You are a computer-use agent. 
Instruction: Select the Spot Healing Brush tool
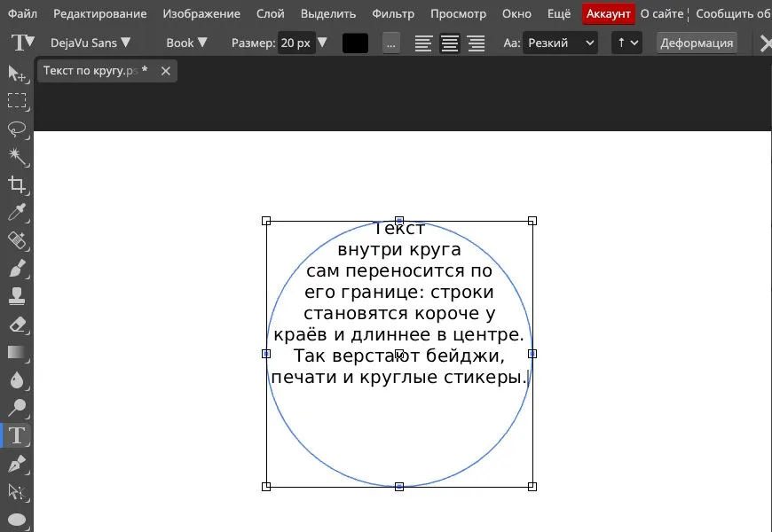pyautogui.click(x=17, y=240)
